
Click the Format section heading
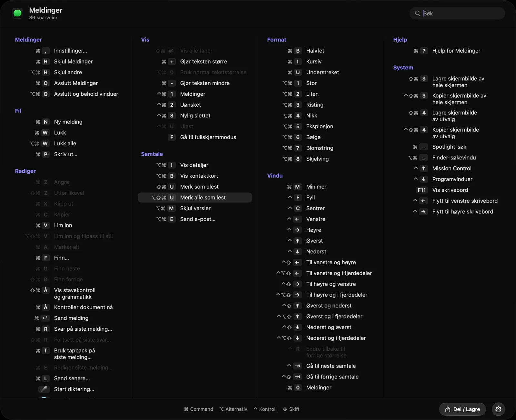click(276, 40)
